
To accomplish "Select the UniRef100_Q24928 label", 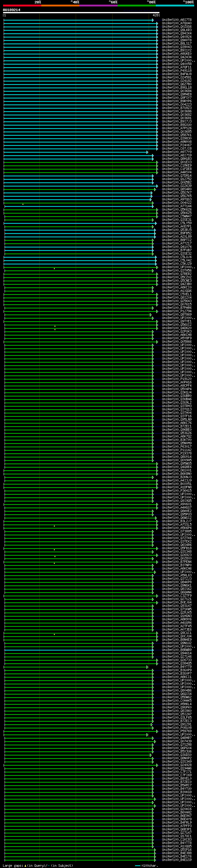I will click(177, 765).
